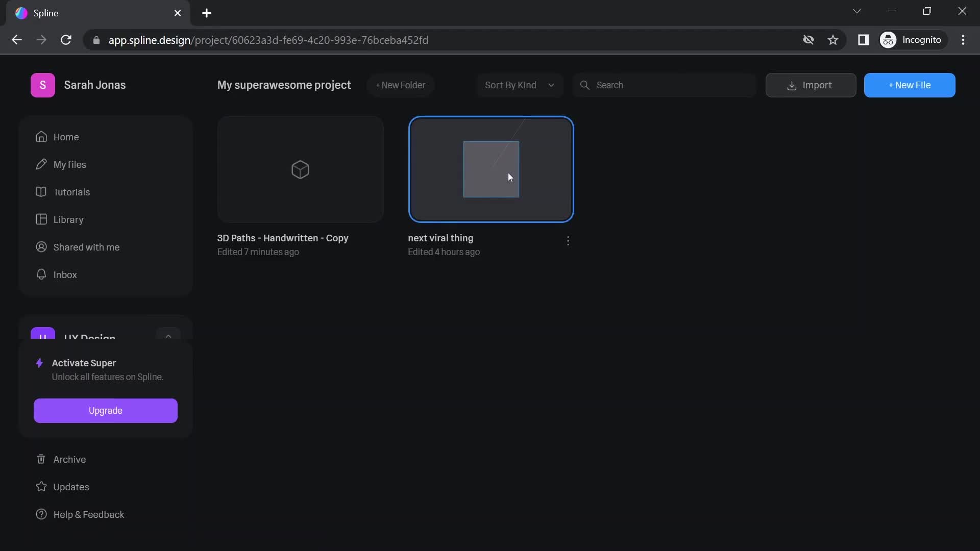Screen dimensions: 980x551
Task: Close the Spline browser tab
Action: (x=178, y=13)
